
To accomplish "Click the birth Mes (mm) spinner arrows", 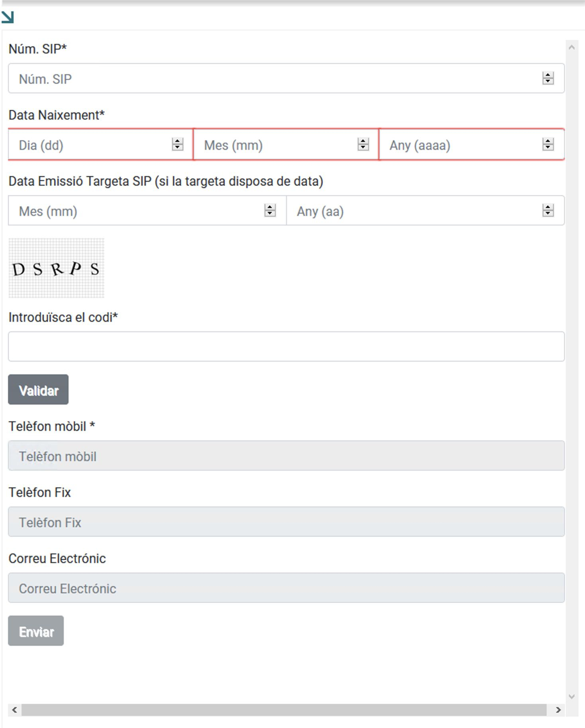I will [x=363, y=144].
